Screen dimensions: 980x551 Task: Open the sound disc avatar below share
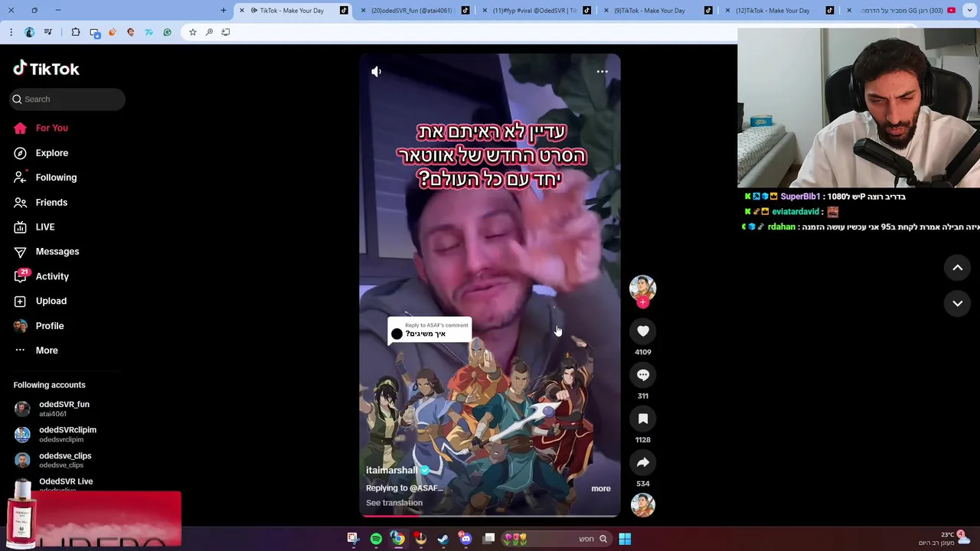(x=643, y=505)
